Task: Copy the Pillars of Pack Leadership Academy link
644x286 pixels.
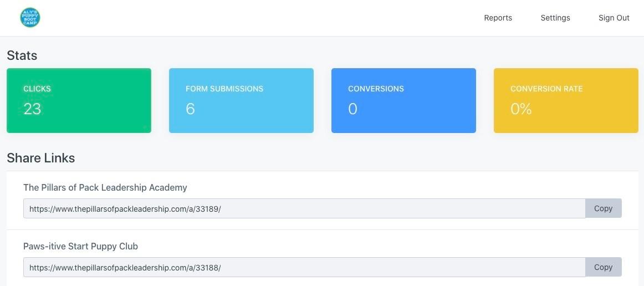Action: [603, 208]
